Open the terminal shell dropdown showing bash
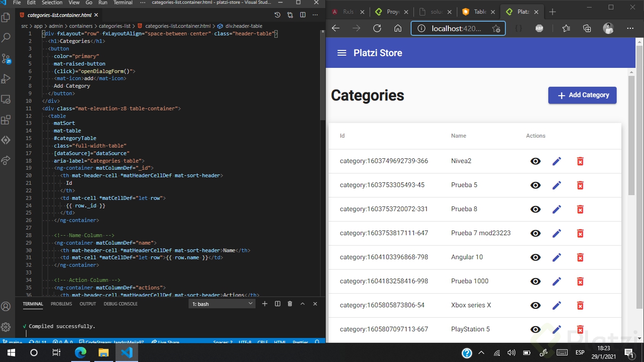Image resolution: width=644 pixels, height=362 pixels. [223, 304]
